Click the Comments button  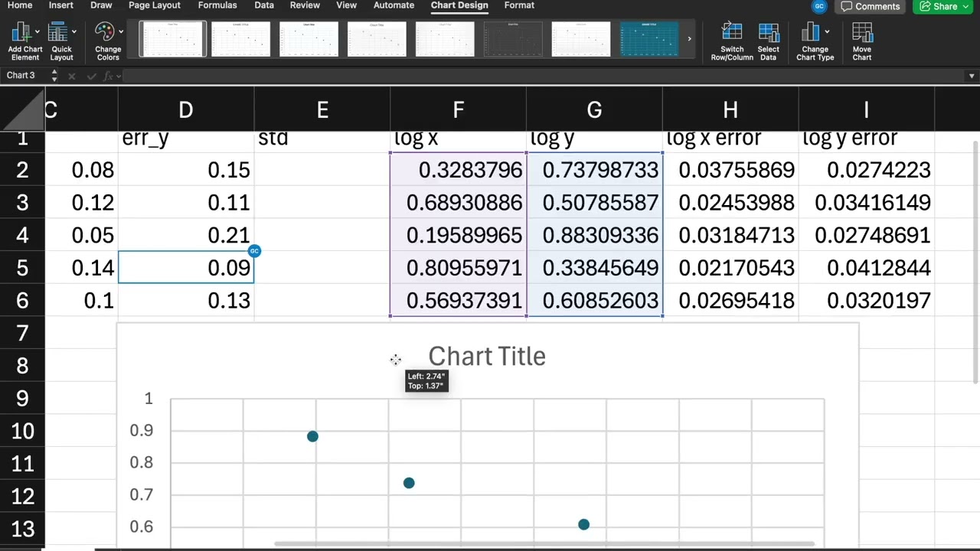[870, 6]
